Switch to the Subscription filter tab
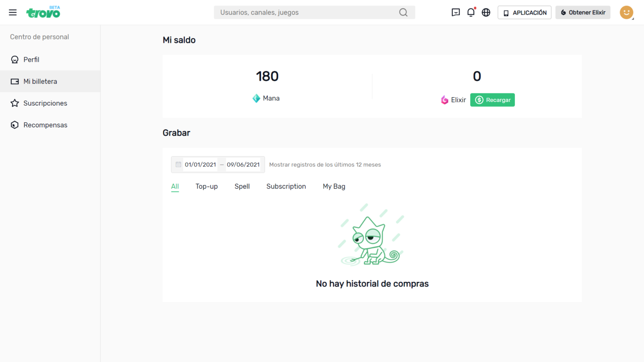This screenshot has height=362, width=644. click(286, 186)
